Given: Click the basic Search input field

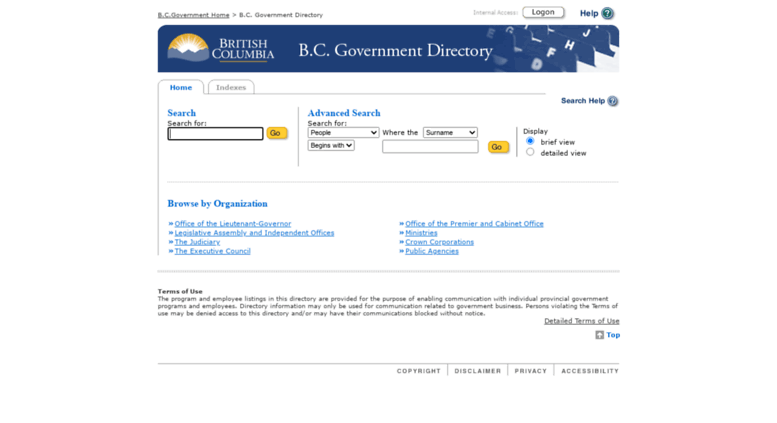Looking at the screenshot, I should click(x=216, y=134).
